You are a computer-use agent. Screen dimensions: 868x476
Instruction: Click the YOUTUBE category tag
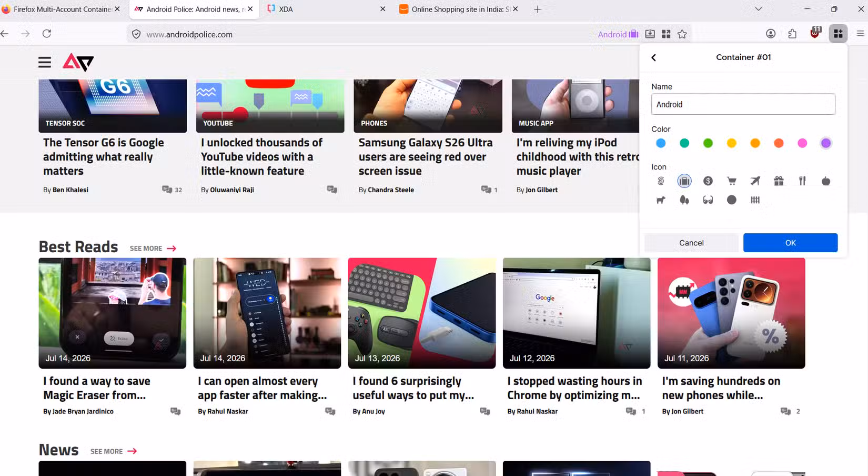[x=218, y=123]
